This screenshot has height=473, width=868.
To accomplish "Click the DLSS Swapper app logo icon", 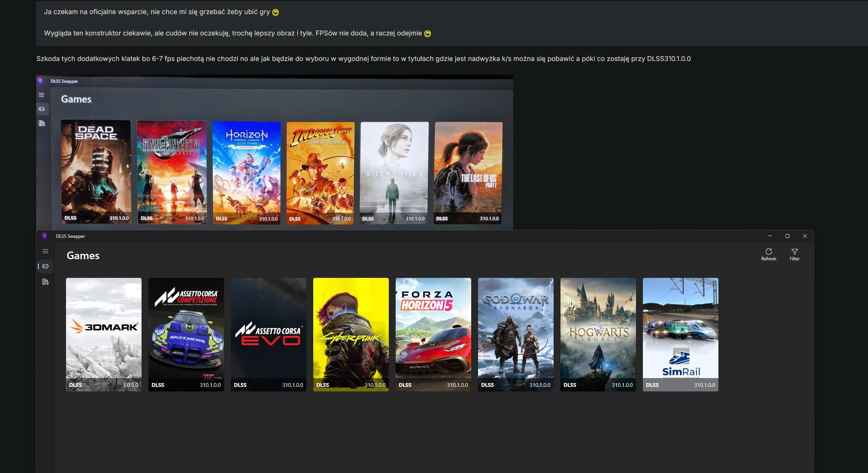I will tap(45, 236).
